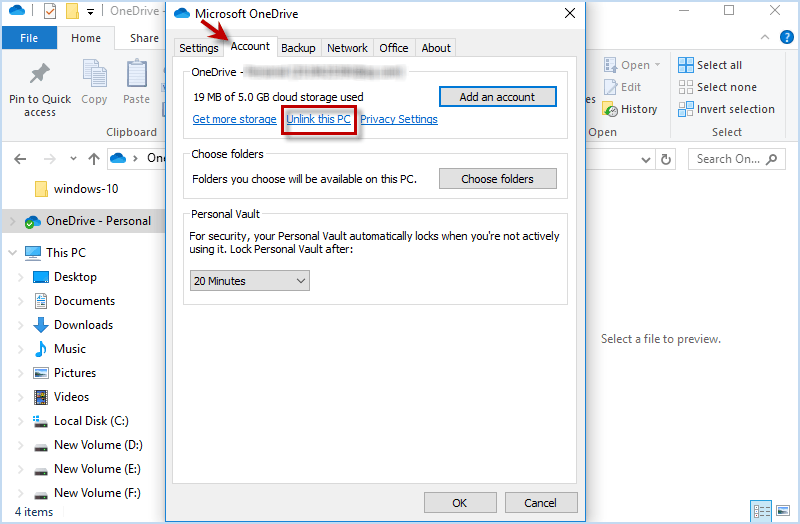Open the Customize Quick Access Toolbar dropdown
800x524 pixels.
tap(90, 11)
